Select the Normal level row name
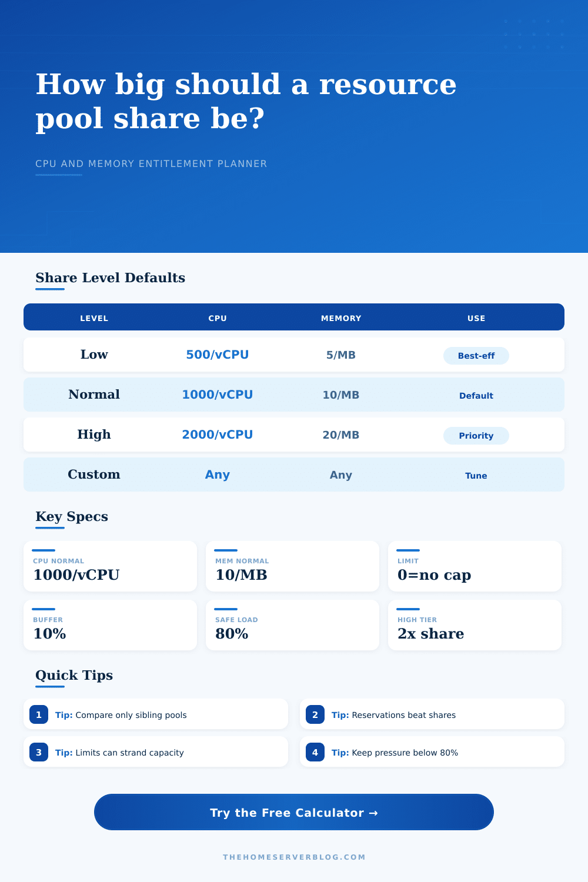Screen dimensions: 588x882 [94, 395]
